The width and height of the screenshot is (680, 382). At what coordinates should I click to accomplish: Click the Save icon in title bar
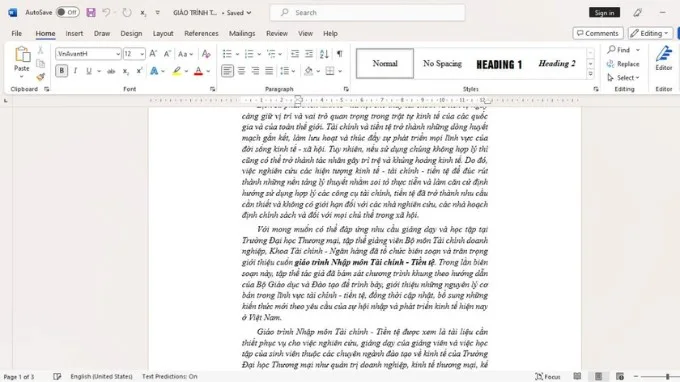91,13
